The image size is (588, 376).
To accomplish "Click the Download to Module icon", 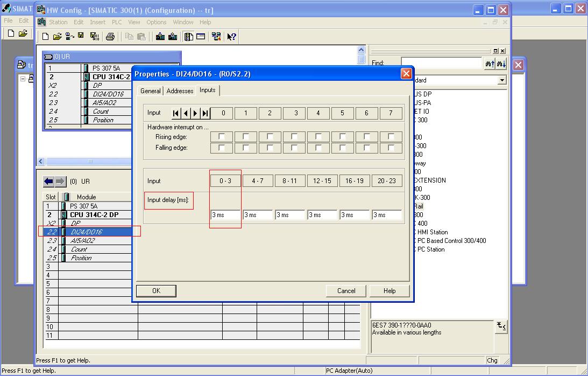I will pos(160,37).
